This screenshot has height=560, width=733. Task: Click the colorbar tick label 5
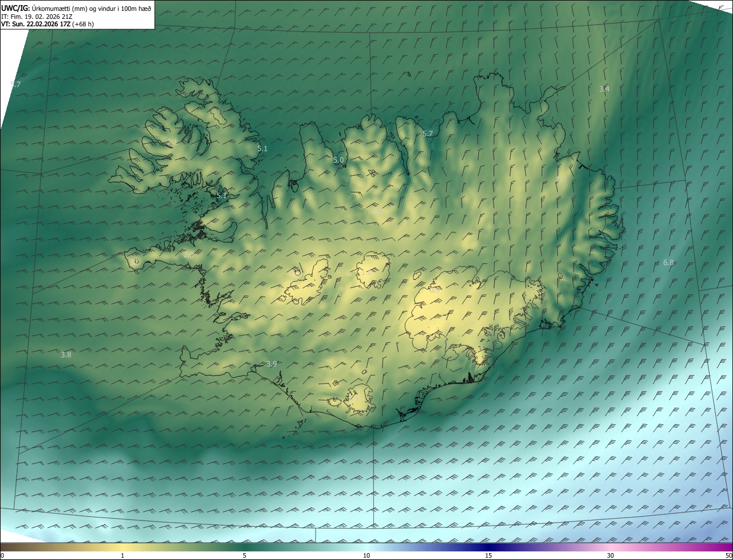[x=245, y=555]
